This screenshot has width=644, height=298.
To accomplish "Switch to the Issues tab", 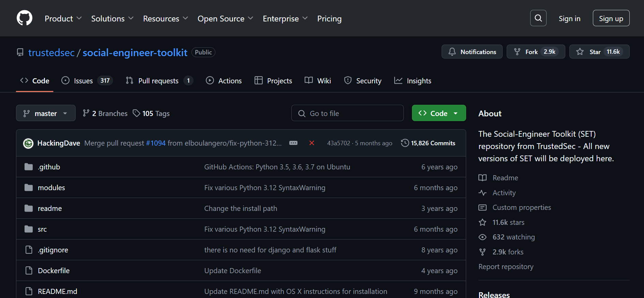I will click(x=87, y=81).
